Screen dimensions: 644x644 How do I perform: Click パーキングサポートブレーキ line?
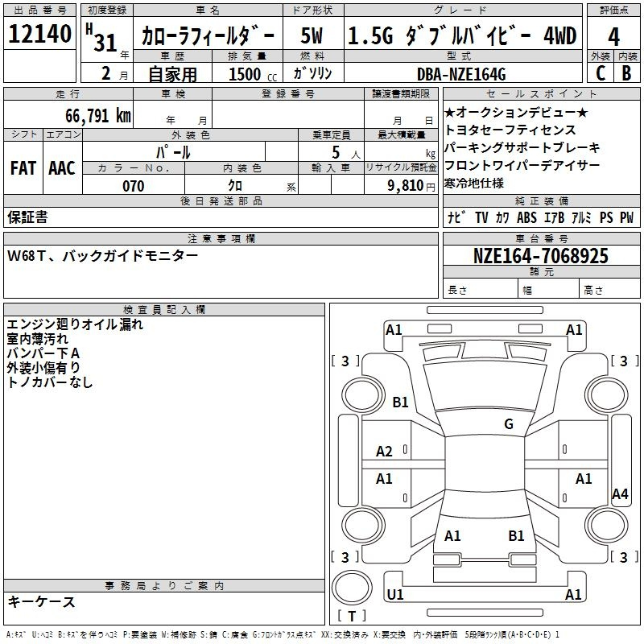(x=522, y=147)
